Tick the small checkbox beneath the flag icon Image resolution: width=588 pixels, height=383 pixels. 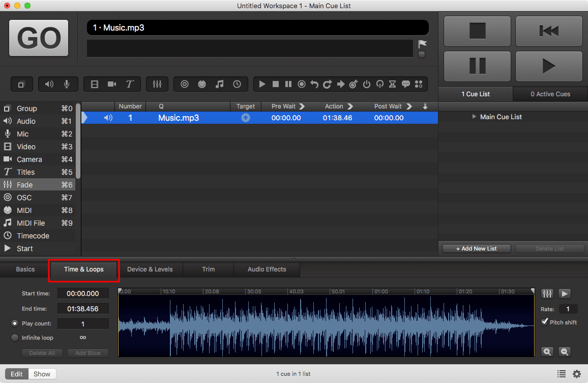(x=422, y=55)
